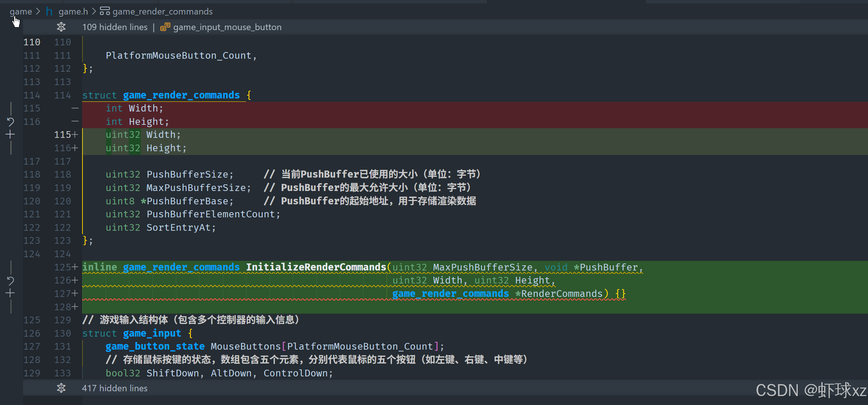The image size is (868, 405).
Task: Click InitializeRenderCommands function name in code
Action: pyautogui.click(x=316, y=267)
